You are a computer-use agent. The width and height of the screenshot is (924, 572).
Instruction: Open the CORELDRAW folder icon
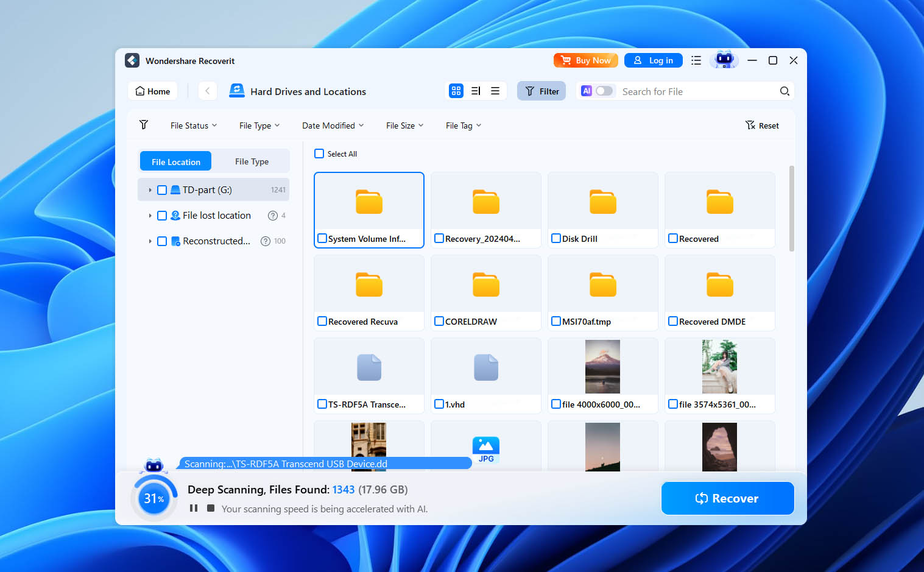[x=486, y=284]
